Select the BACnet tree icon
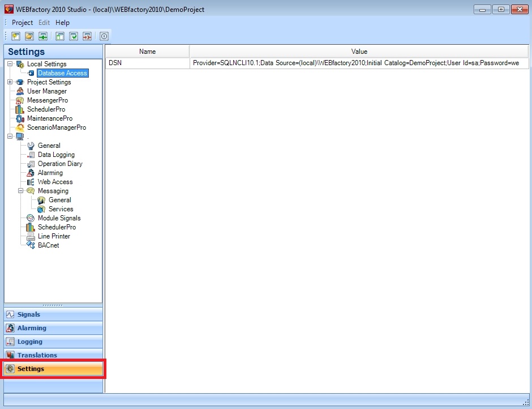This screenshot has width=532, height=409. [x=31, y=245]
